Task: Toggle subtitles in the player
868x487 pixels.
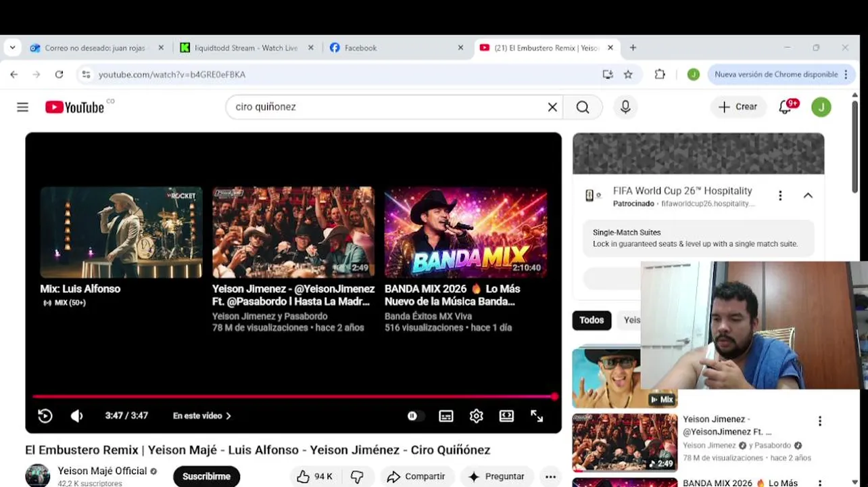Action: 446,416
